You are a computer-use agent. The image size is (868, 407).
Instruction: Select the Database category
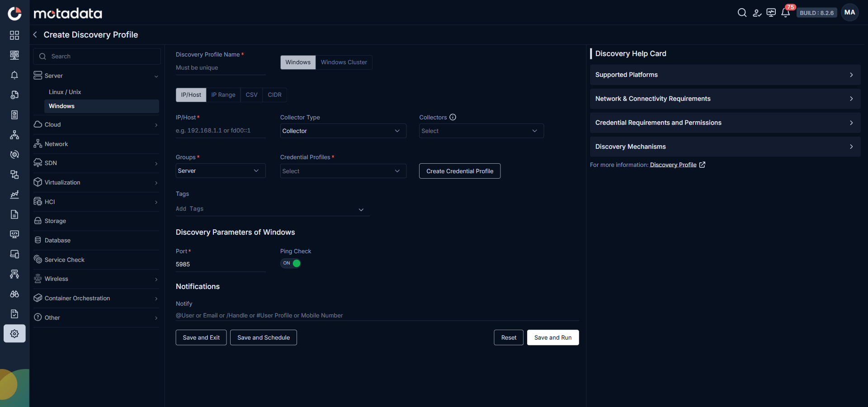pos(96,241)
